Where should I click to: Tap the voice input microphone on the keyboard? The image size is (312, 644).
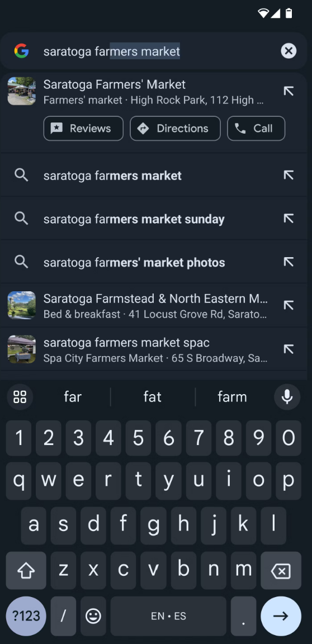tap(287, 397)
